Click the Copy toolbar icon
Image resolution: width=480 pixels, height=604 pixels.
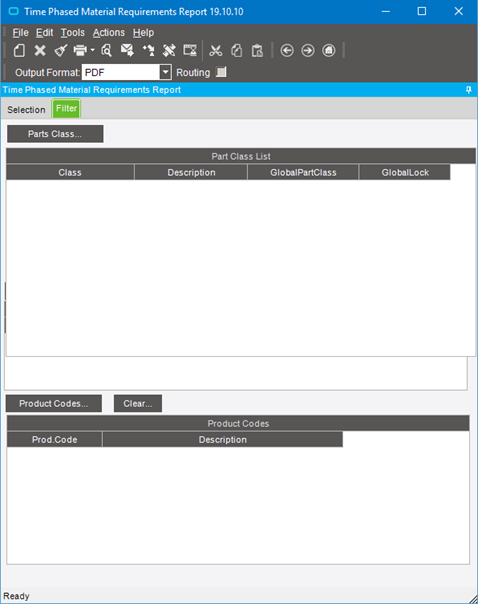[237, 50]
